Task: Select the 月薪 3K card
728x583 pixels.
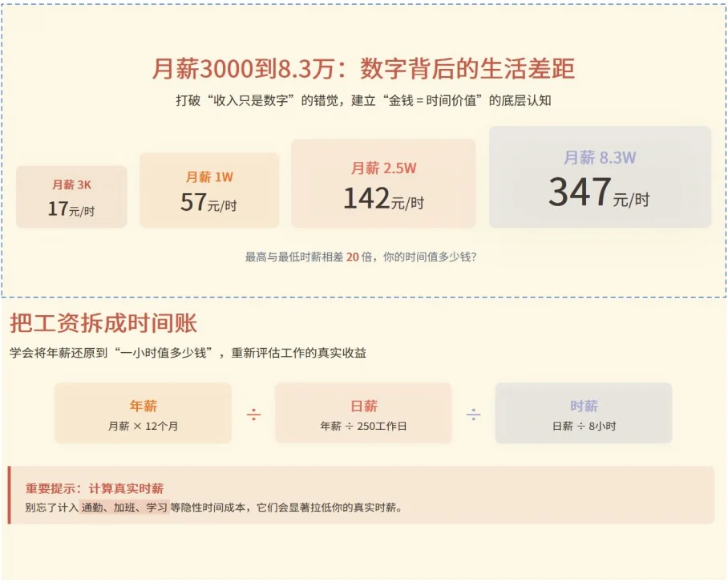Action: point(71,196)
